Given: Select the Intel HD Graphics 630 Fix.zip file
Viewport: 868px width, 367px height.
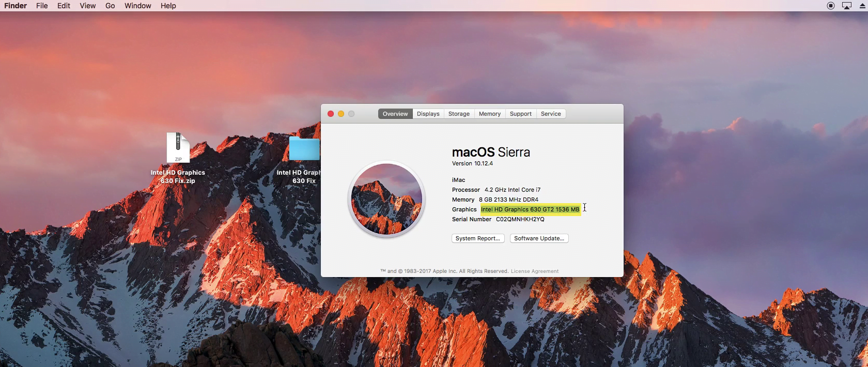Looking at the screenshot, I should [178, 158].
